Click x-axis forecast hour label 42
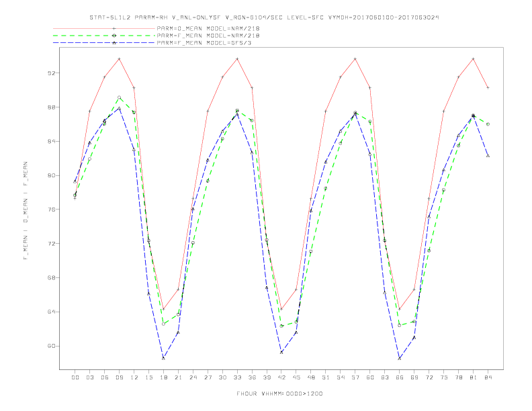Screen dimensions: 532x411 coord(281,377)
